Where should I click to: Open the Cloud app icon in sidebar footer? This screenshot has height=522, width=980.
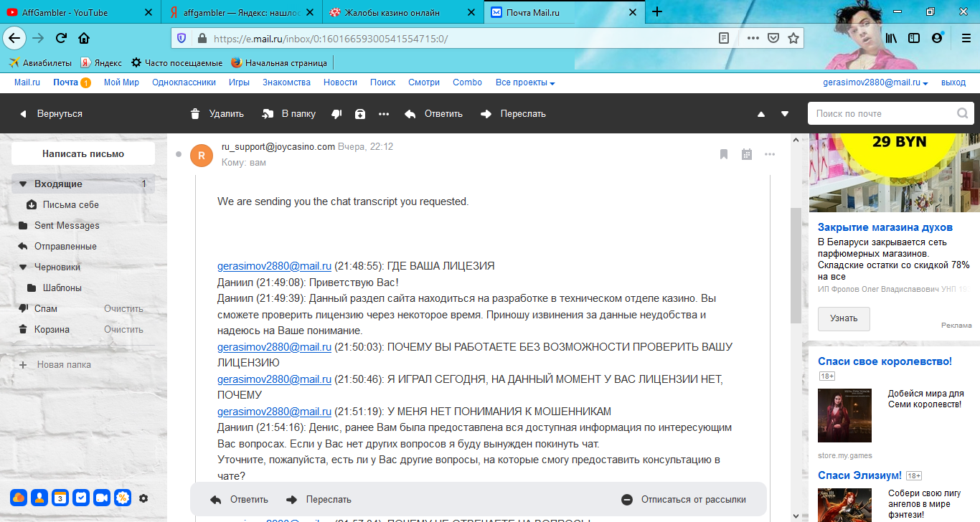pyautogui.click(x=19, y=498)
